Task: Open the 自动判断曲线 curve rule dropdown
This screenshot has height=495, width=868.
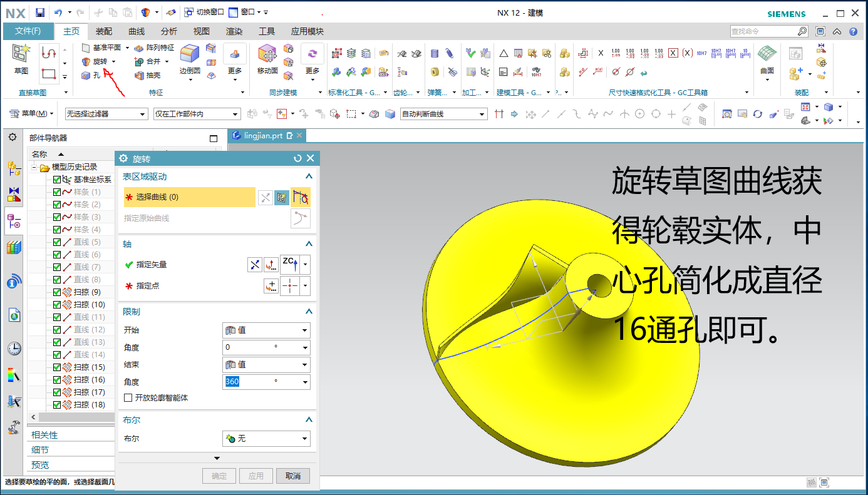Action: (443, 114)
